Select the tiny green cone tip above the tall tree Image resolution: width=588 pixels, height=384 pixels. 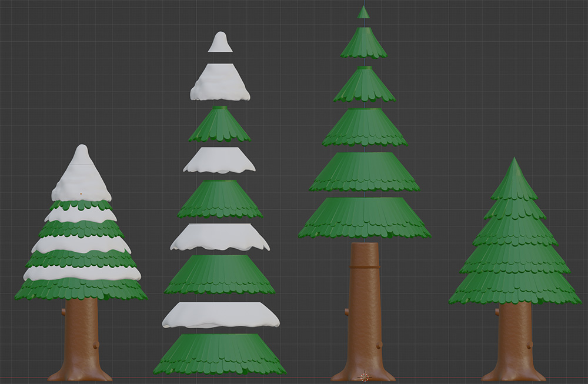pyautogui.click(x=363, y=12)
